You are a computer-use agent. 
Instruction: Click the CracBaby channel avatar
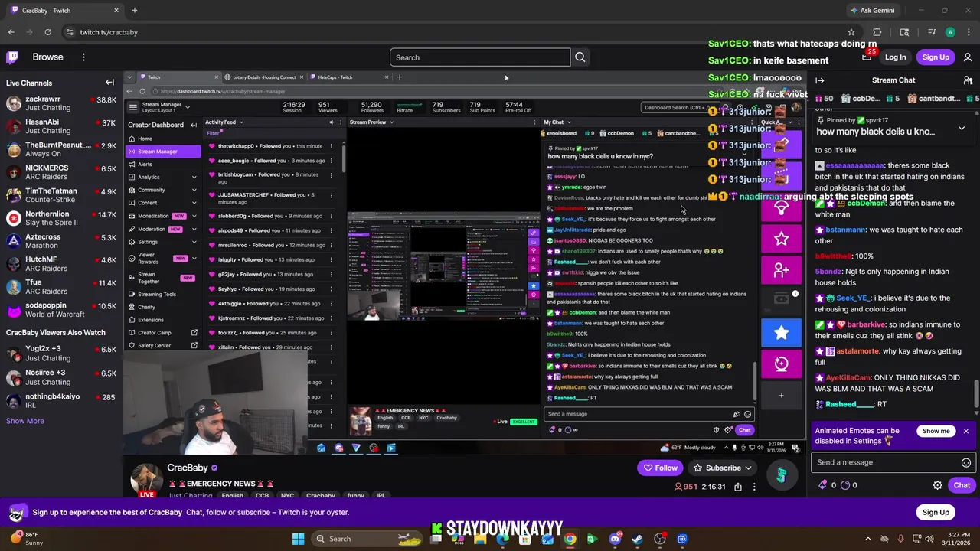coord(145,479)
